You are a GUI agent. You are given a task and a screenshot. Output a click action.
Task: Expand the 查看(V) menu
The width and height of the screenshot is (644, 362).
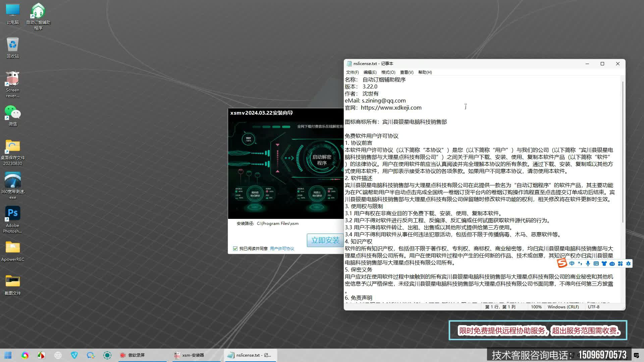[407, 72]
